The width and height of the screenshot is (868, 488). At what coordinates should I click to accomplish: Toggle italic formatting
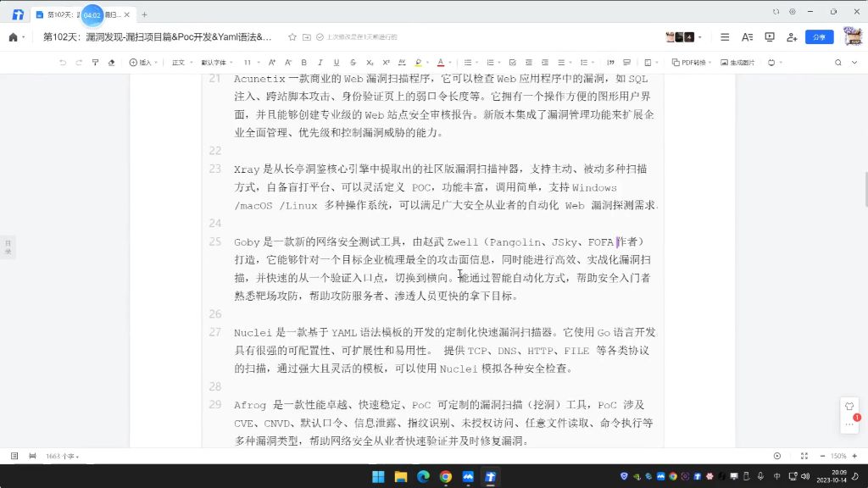pos(320,63)
